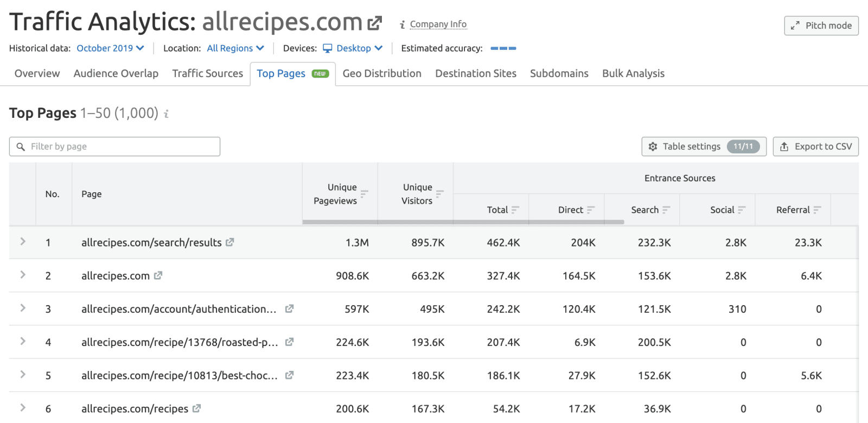The height and width of the screenshot is (423, 868).
Task: Click the info icon beside Top Pages heading
Action: pos(167,114)
